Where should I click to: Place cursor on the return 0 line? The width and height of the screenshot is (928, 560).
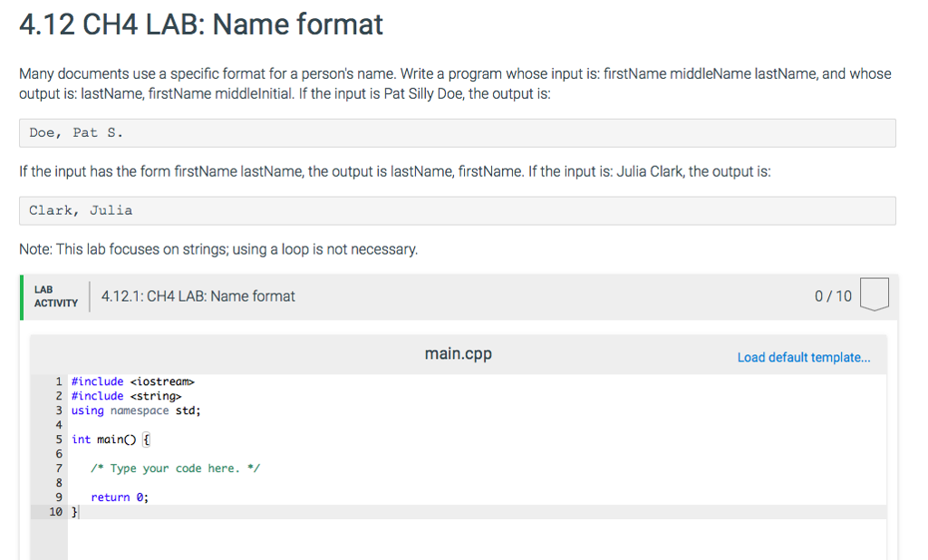(119, 497)
